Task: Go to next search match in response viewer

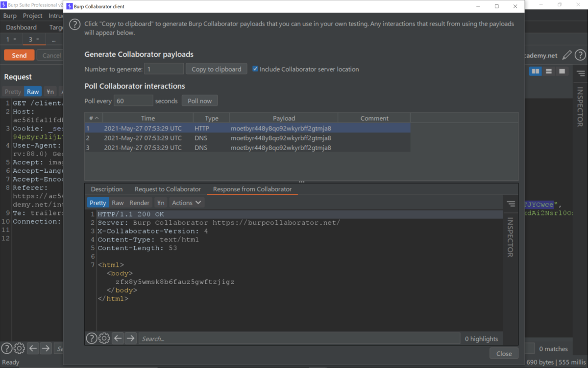Action: point(130,338)
